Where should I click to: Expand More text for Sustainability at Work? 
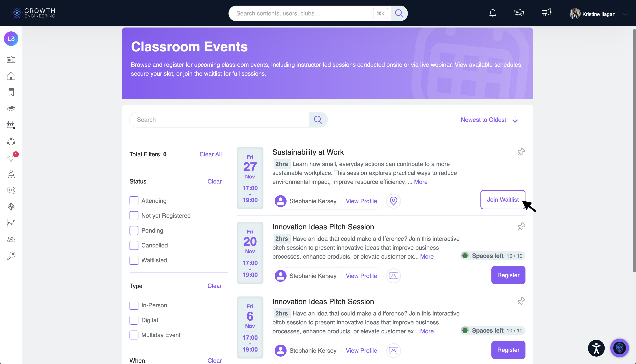421,182
